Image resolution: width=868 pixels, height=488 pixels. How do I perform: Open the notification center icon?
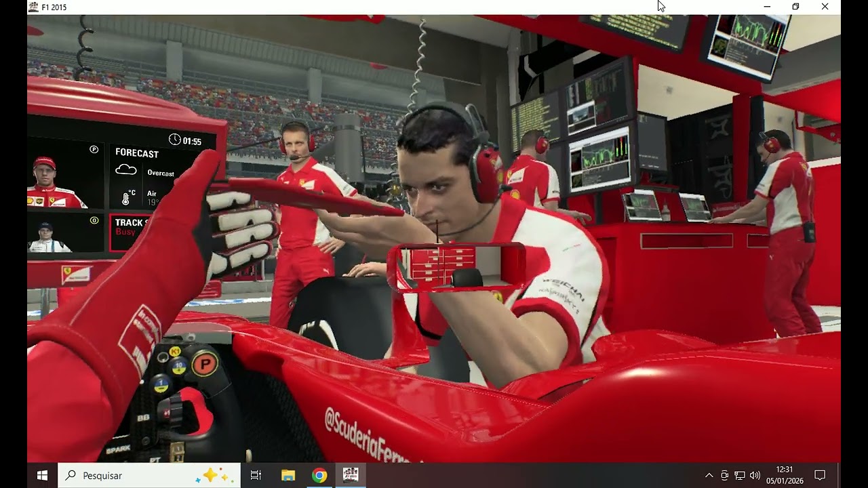point(820,476)
